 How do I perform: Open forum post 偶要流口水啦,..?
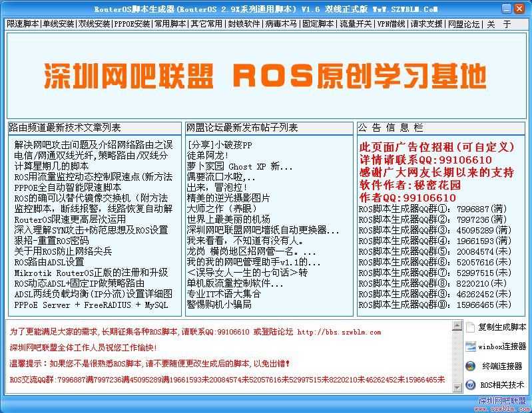(221, 177)
